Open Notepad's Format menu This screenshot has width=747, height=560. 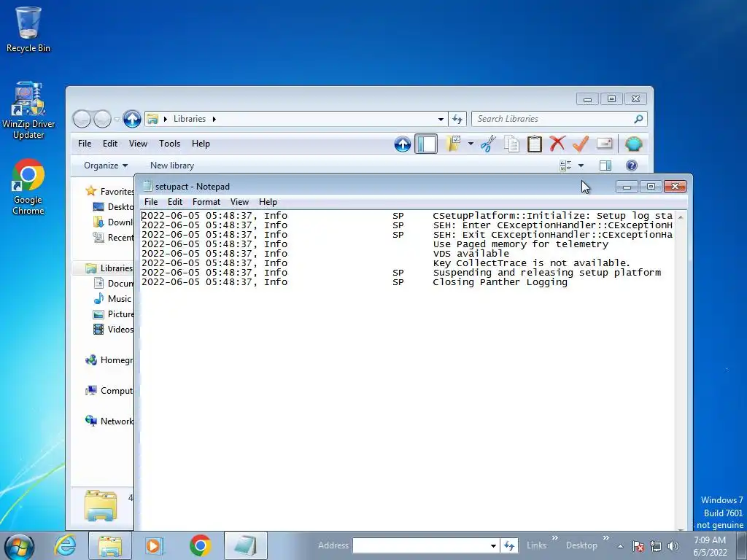206,202
